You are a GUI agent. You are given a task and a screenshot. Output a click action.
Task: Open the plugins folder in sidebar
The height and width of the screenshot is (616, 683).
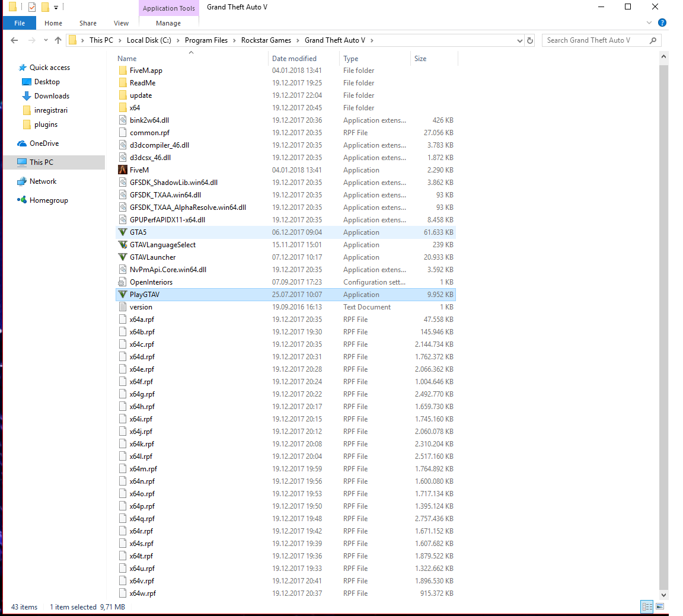pos(46,125)
